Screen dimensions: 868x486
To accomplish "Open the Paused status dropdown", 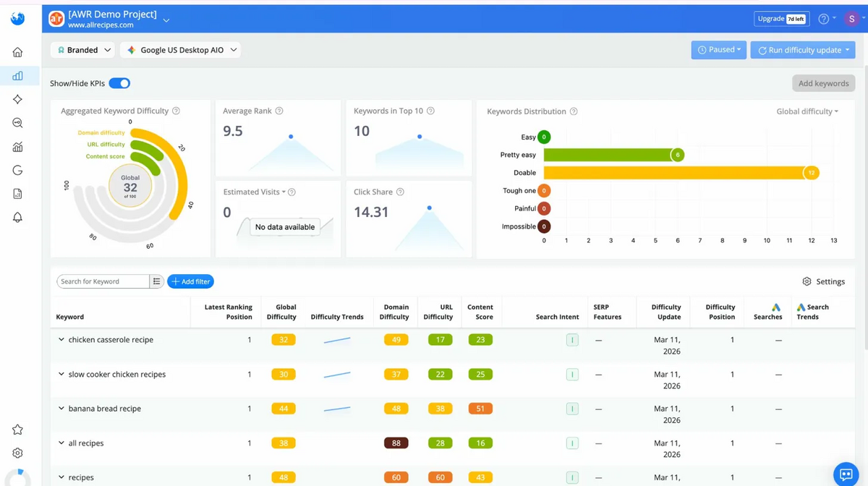I will pyautogui.click(x=719, y=50).
